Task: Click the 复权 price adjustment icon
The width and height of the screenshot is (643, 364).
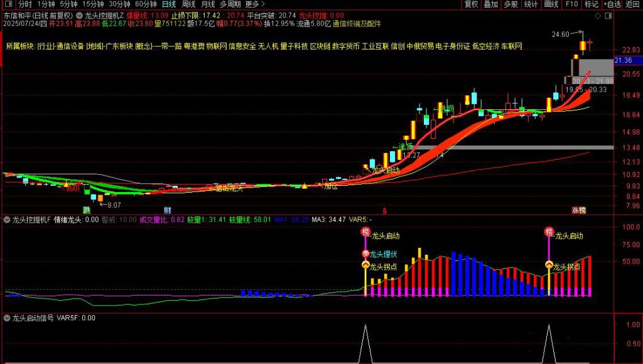Action: 471,4
